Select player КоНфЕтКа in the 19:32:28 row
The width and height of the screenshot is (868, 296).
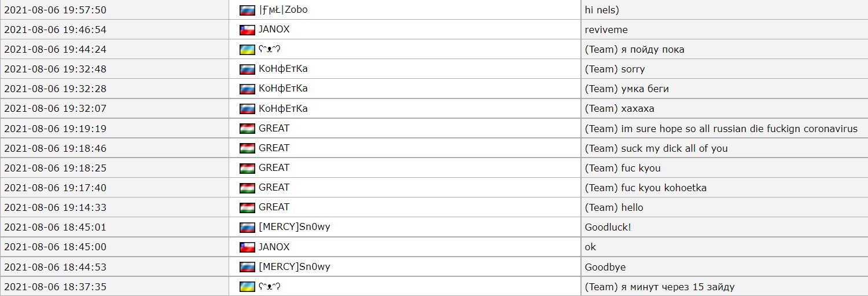point(283,89)
